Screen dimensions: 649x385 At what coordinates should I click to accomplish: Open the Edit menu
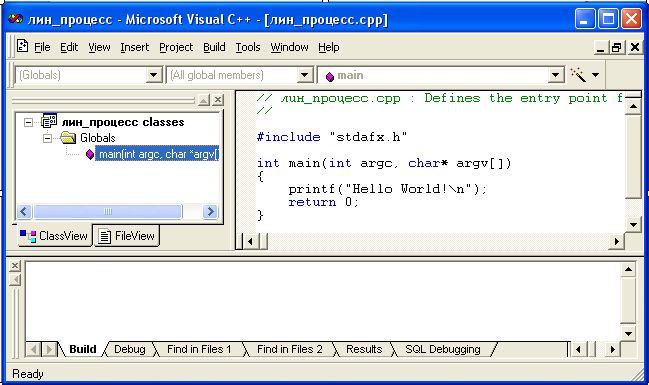69,47
